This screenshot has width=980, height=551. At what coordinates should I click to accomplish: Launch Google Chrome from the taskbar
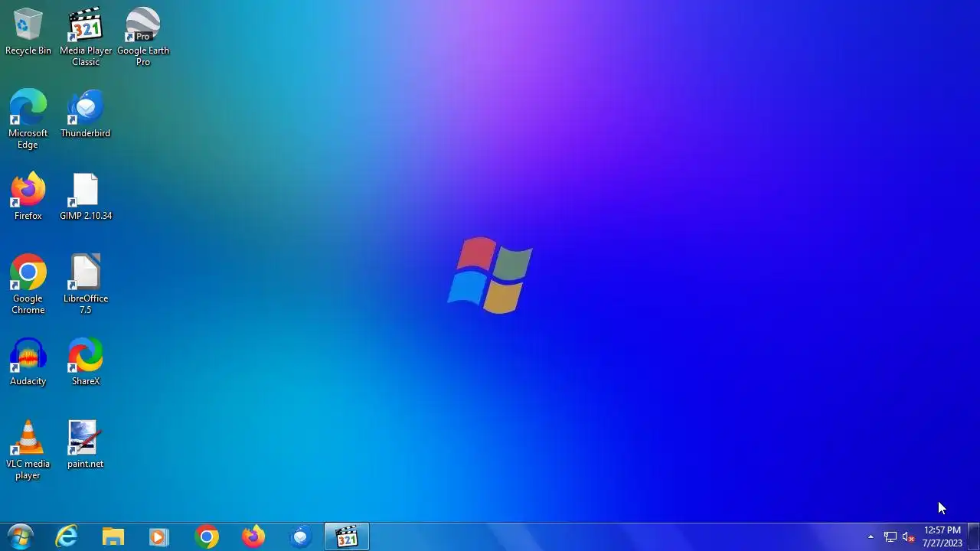207,537
